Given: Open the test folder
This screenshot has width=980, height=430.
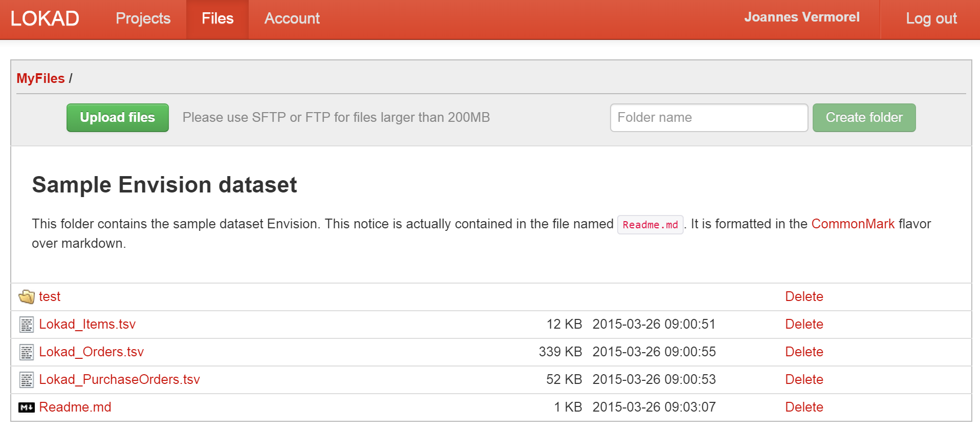Looking at the screenshot, I should (x=50, y=297).
